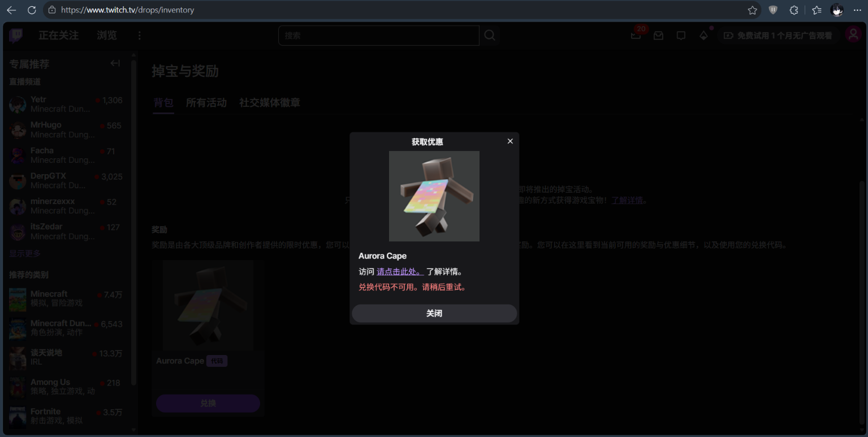Switch to the 社交媒体徽章 tab
This screenshot has width=868, height=437.
click(270, 103)
